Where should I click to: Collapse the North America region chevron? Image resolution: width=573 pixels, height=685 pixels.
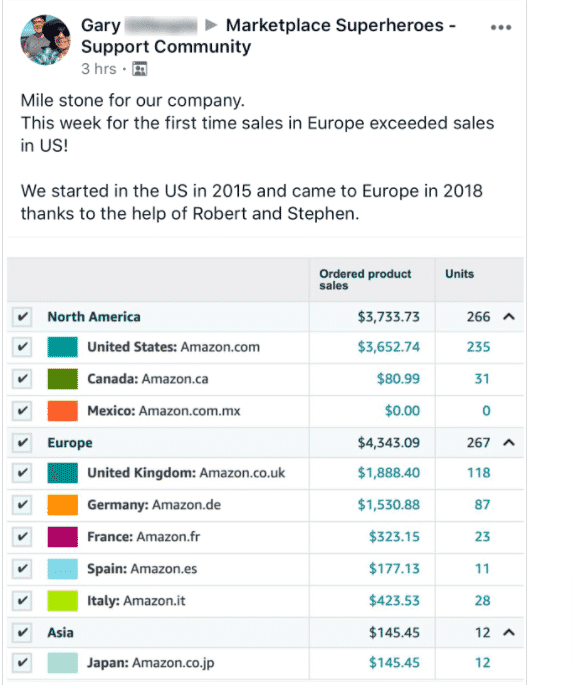[x=509, y=317]
